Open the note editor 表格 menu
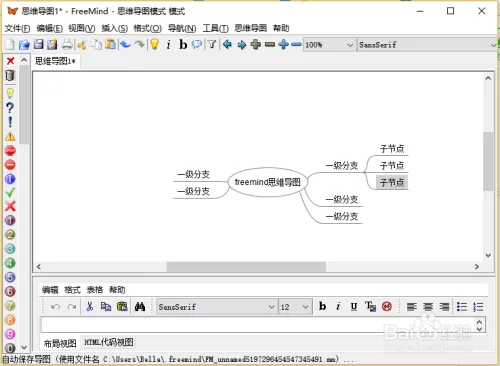The height and width of the screenshot is (366, 500). coord(95,290)
